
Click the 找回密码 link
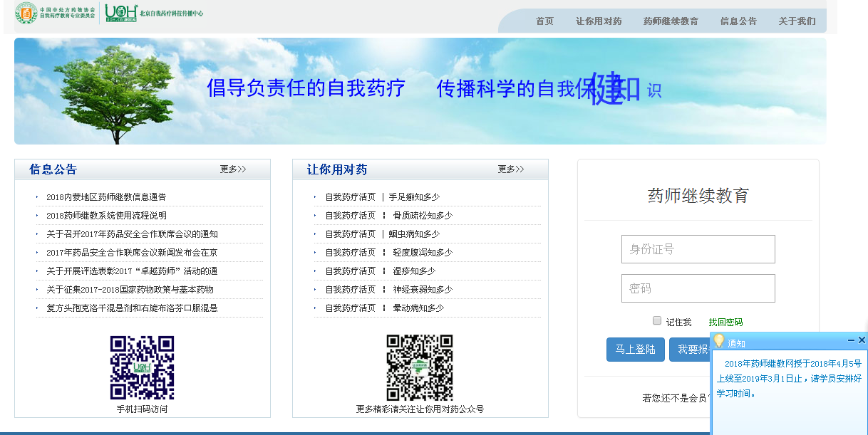(x=725, y=323)
